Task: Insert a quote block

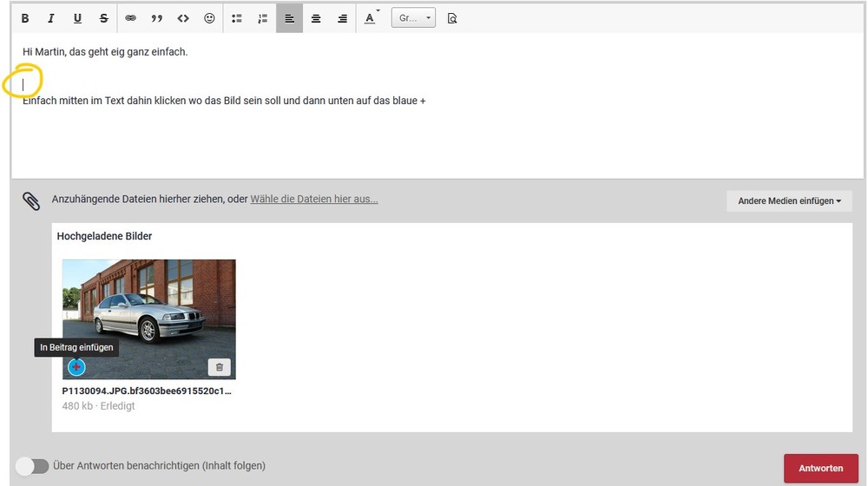Action: pyautogui.click(x=157, y=18)
